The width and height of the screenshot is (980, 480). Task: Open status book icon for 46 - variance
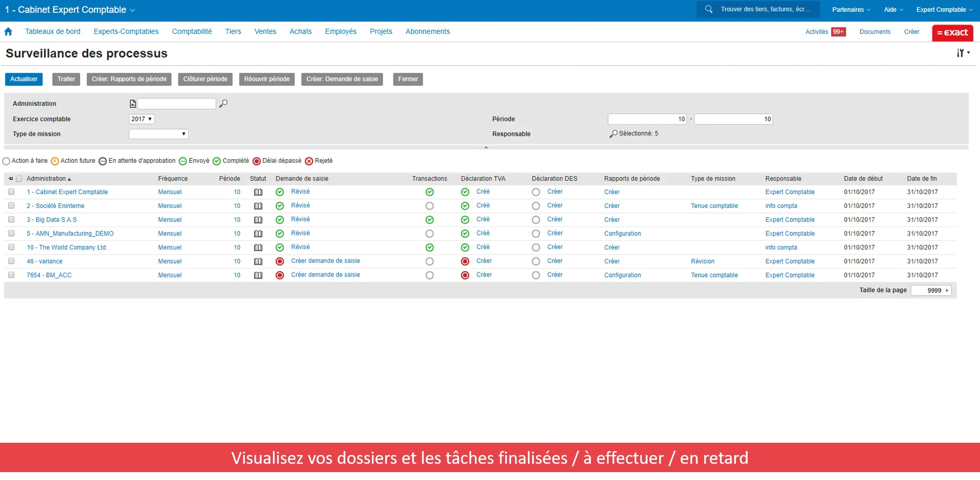click(x=258, y=261)
